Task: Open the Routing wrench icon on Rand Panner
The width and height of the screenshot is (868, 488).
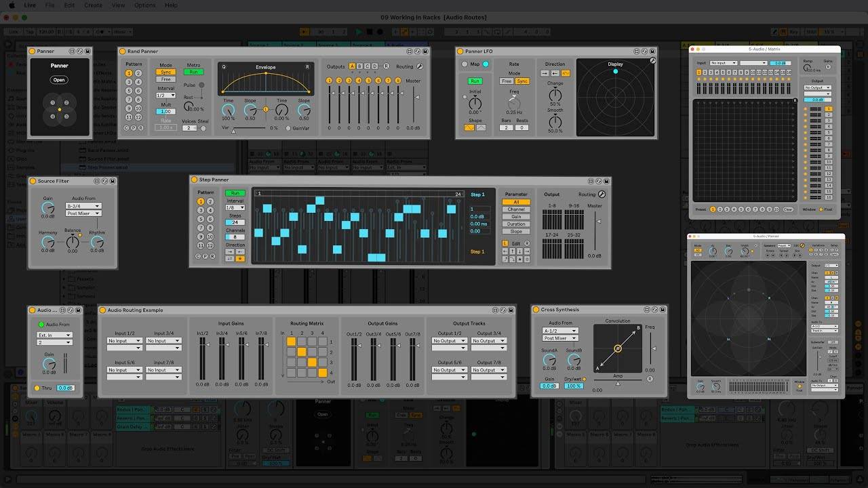Action: (x=420, y=66)
